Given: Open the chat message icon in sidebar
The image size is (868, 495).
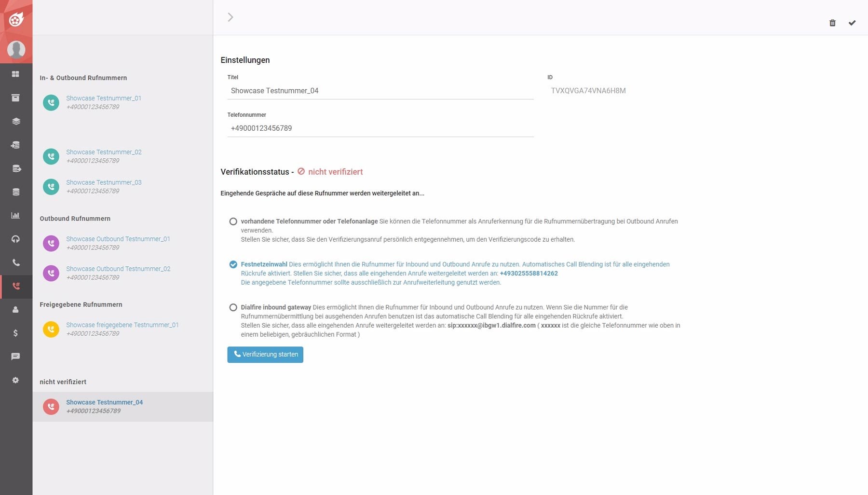Looking at the screenshot, I should click(x=15, y=357).
